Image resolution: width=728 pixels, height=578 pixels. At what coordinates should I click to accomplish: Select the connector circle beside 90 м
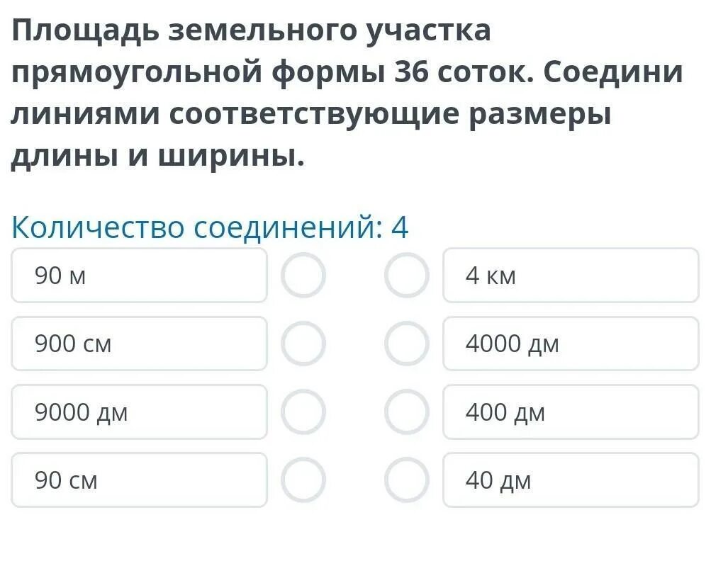point(303,275)
